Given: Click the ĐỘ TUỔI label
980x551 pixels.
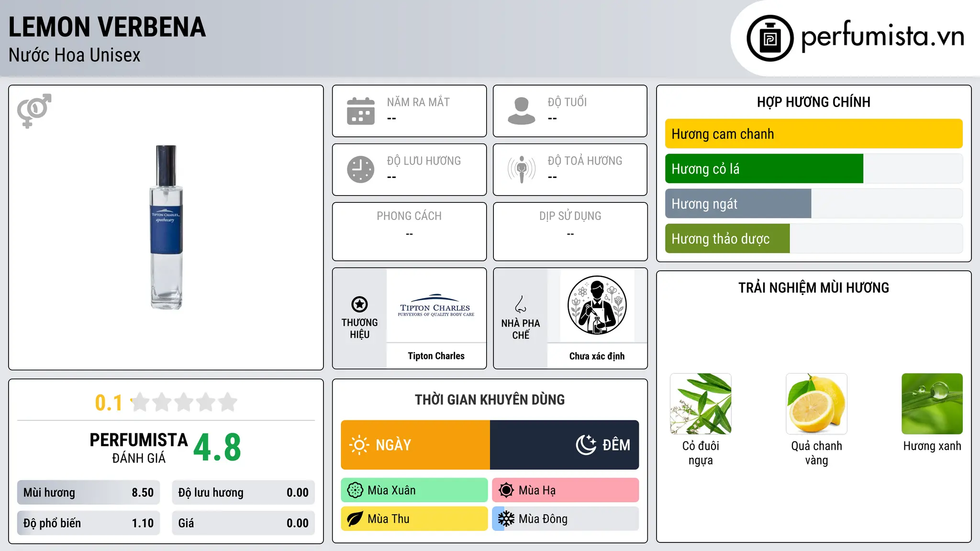Looking at the screenshot, I should point(567,102).
